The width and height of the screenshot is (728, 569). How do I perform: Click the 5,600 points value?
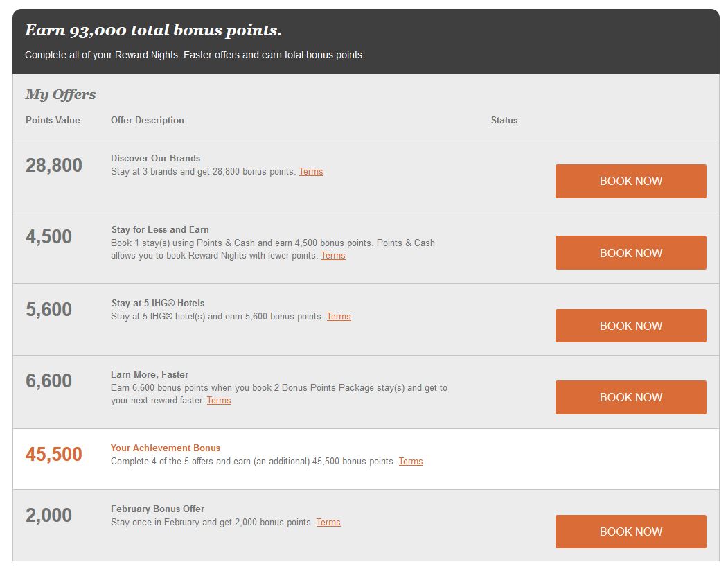pyautogui.click(x=48, y=309)
